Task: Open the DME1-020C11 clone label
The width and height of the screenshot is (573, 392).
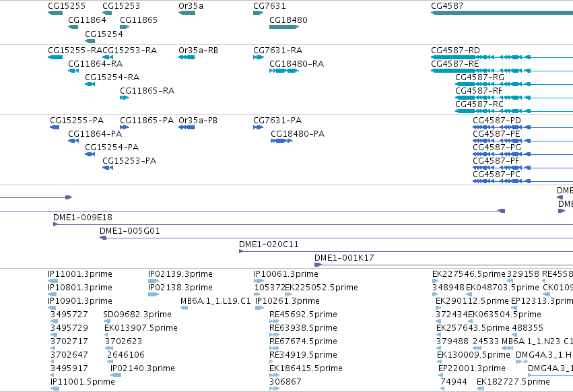Action: pyautogui.click(x=269, y=244)
